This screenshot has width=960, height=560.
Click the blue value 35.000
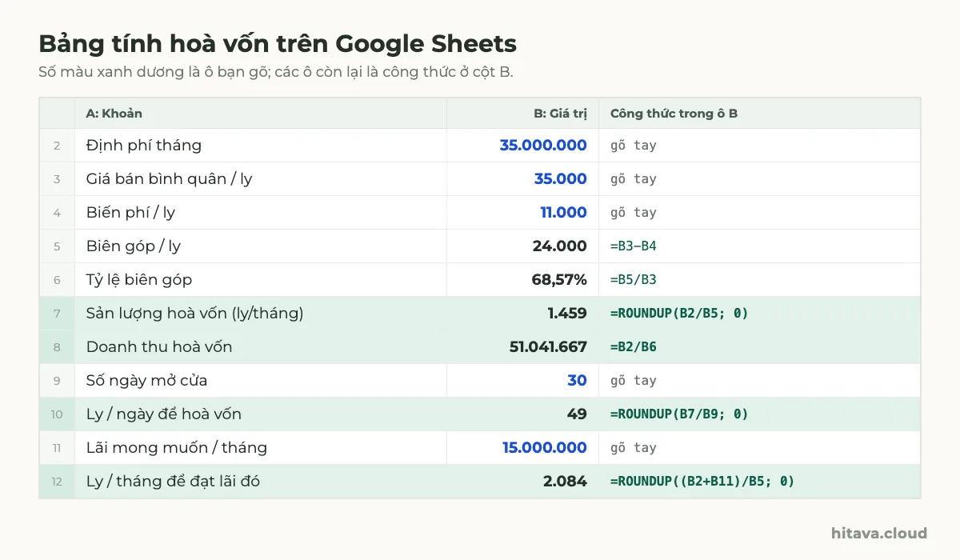point(561,179)
